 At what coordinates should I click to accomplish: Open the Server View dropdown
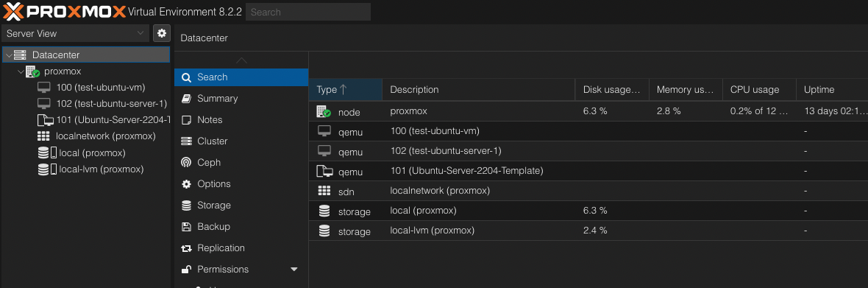click(x=75, y=33)
